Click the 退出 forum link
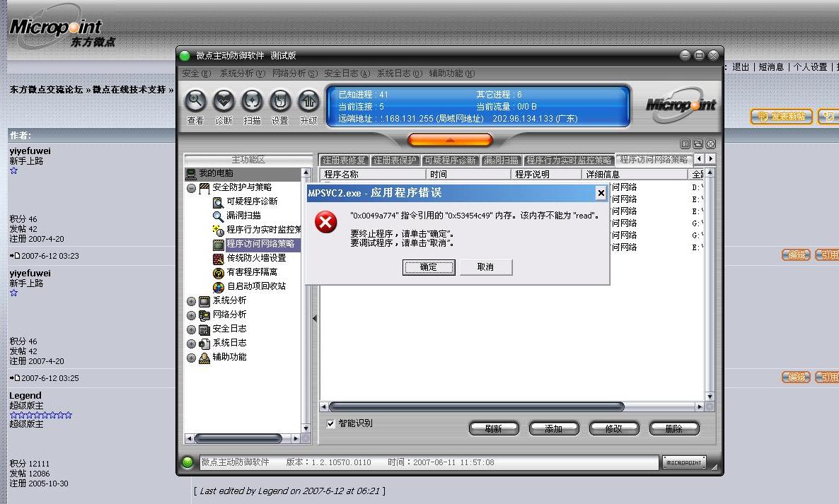Image resolution: width=839 pixels, height=504 pixels. [741, 67]
